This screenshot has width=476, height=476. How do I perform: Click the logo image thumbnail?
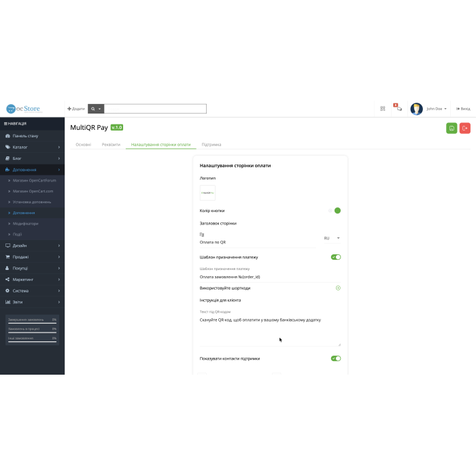point(207,192)
